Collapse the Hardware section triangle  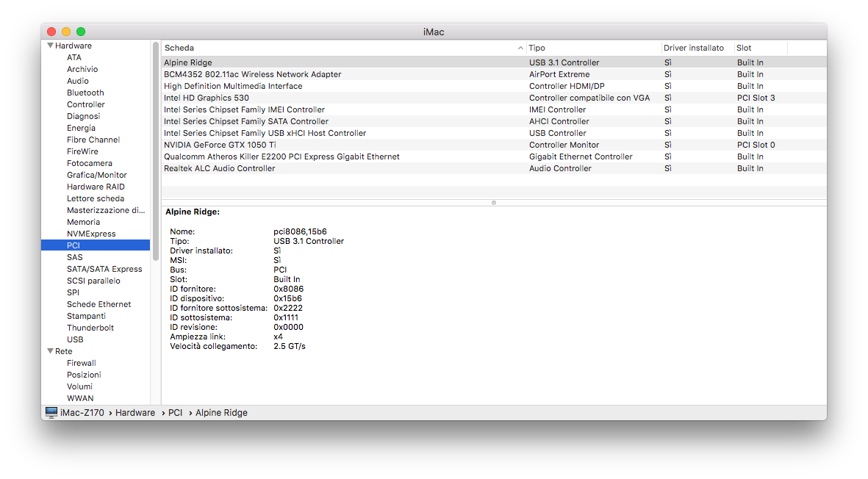[51, 46]
